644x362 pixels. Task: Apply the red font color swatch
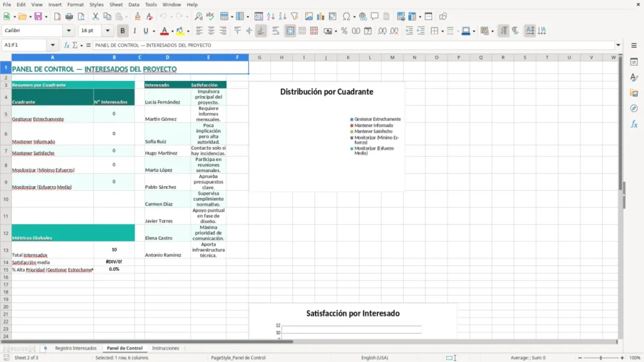[164, 31]
